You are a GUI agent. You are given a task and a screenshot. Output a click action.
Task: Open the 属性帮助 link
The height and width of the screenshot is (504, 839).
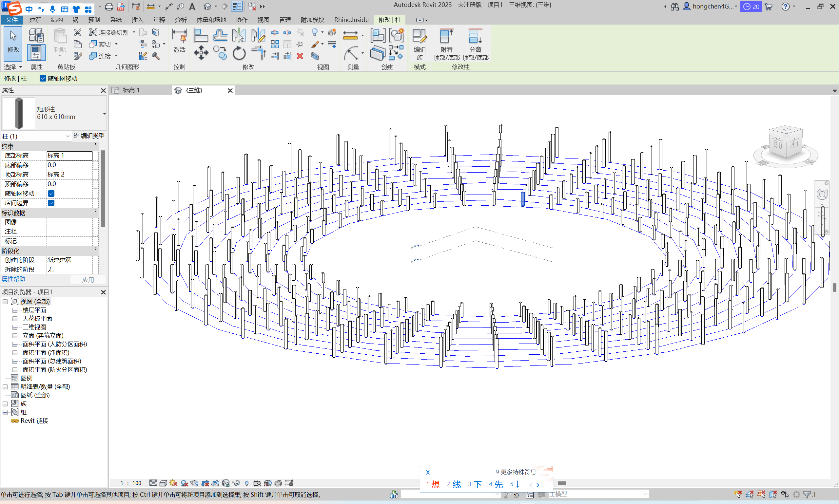pyautogui.click(x=13, y=279)
